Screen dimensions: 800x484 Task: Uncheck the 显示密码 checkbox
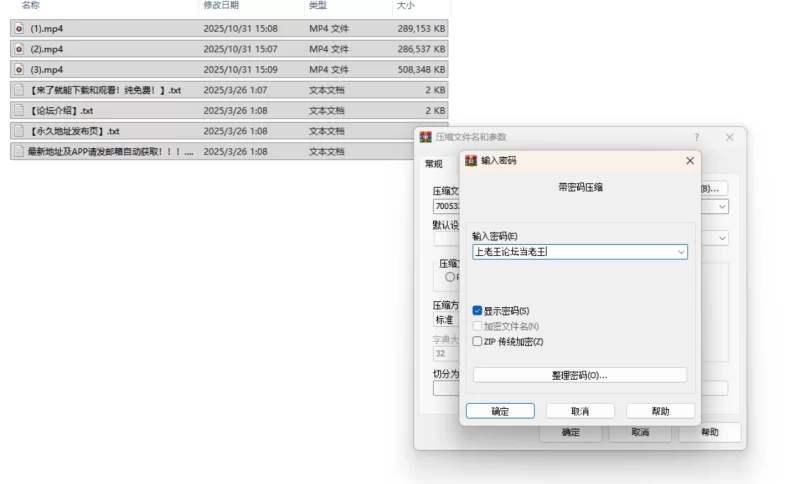[x=477, y=311]
